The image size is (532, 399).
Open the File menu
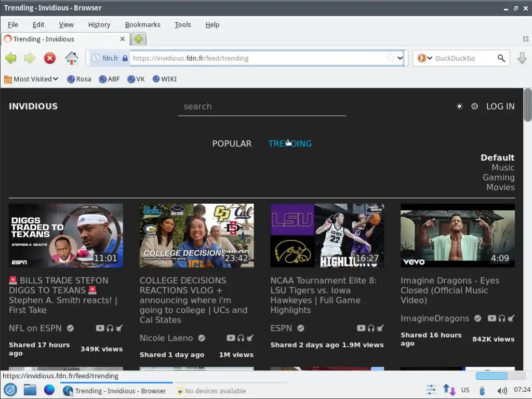pyautogui.click(x=13, y=25)
